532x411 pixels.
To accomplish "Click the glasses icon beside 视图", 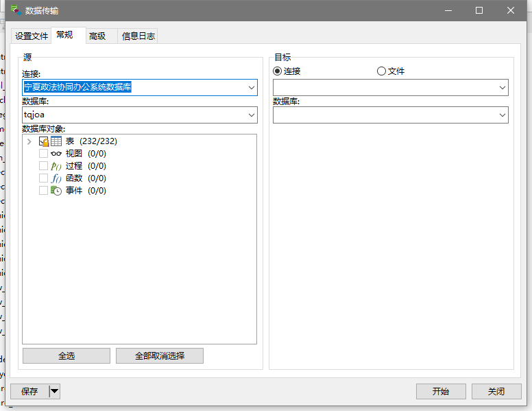I will (56, 154).
